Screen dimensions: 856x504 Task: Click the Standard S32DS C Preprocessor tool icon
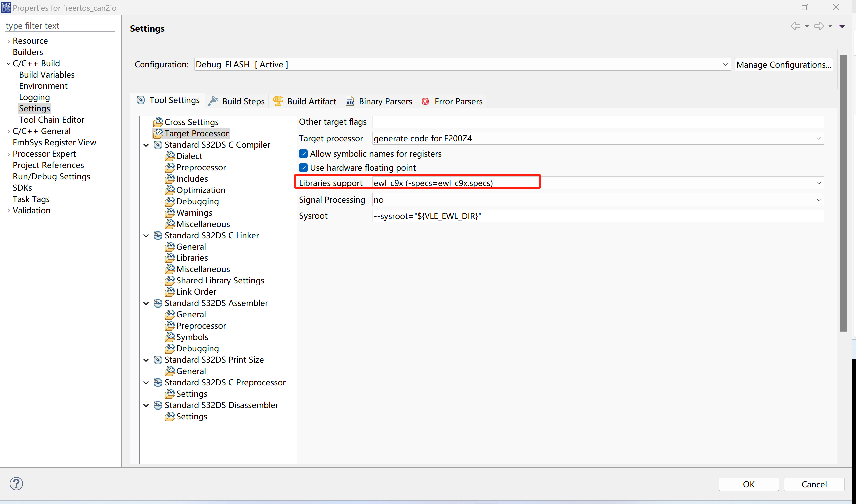click(x=158, y=383)
